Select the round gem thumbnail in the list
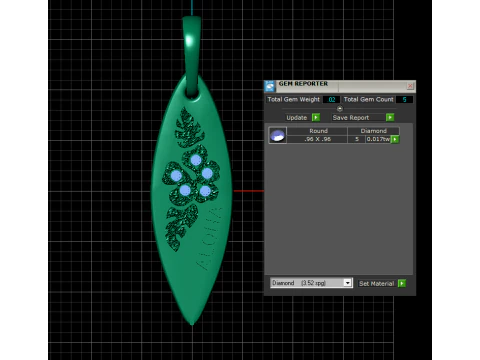This screenshot has height=360, width=480. [277, 135]
